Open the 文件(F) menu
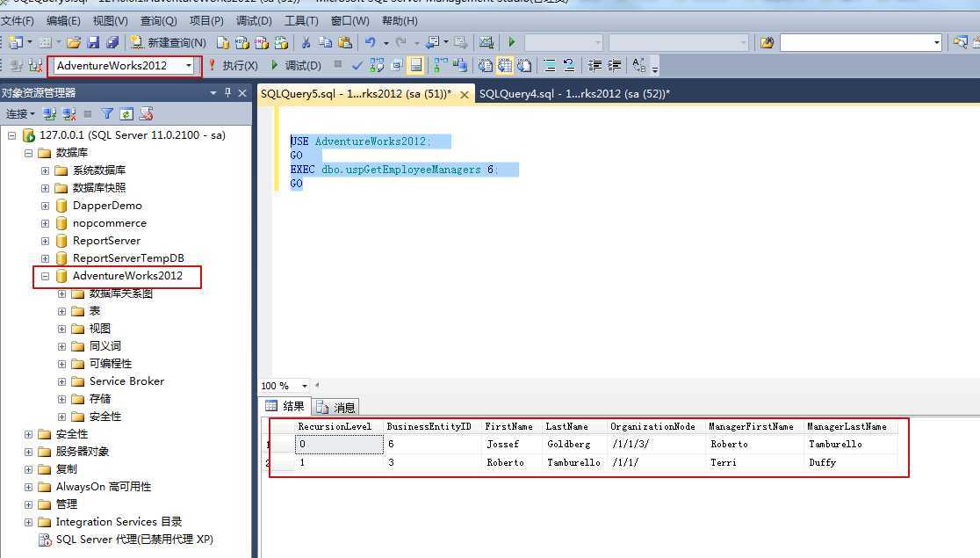 18,20
